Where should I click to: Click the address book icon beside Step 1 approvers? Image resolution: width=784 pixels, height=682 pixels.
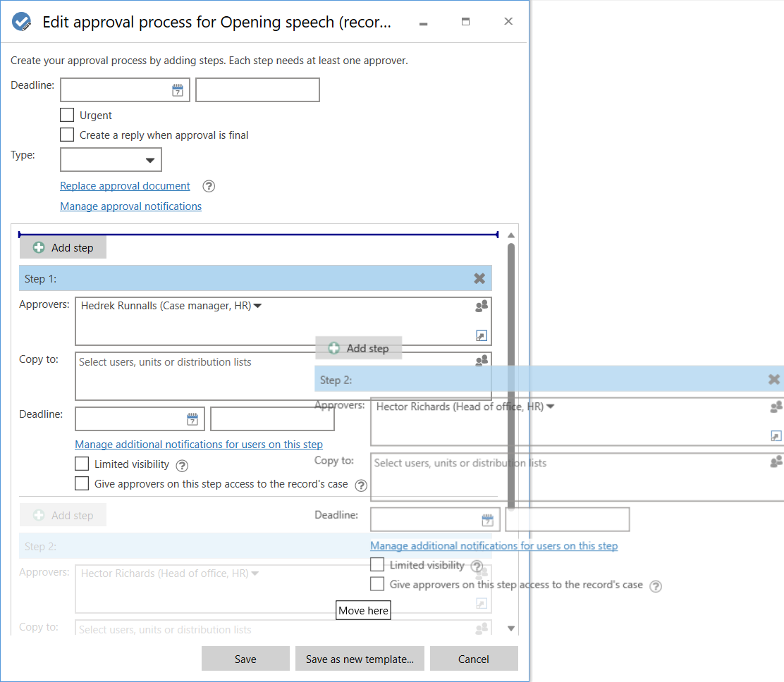pyautogui.click(x=482, y=306)
